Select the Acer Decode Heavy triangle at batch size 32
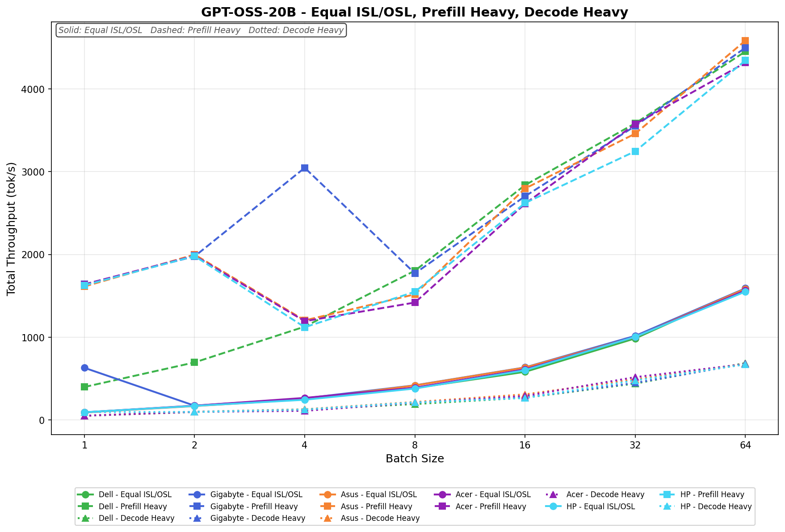Image resolution: width=785 pixels, height=532 pixels. click(635, 378)
